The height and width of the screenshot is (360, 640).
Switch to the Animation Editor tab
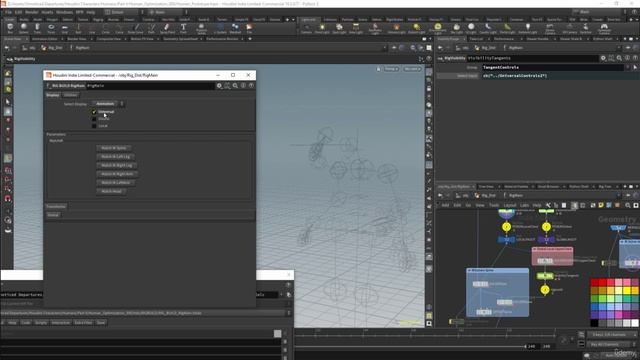tap(45, 39)
